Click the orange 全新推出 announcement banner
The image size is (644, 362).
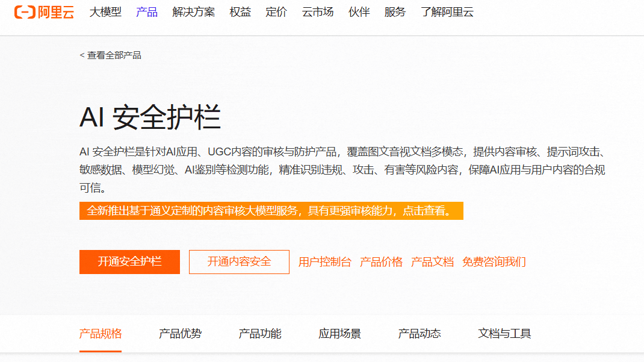pos(271,211)
